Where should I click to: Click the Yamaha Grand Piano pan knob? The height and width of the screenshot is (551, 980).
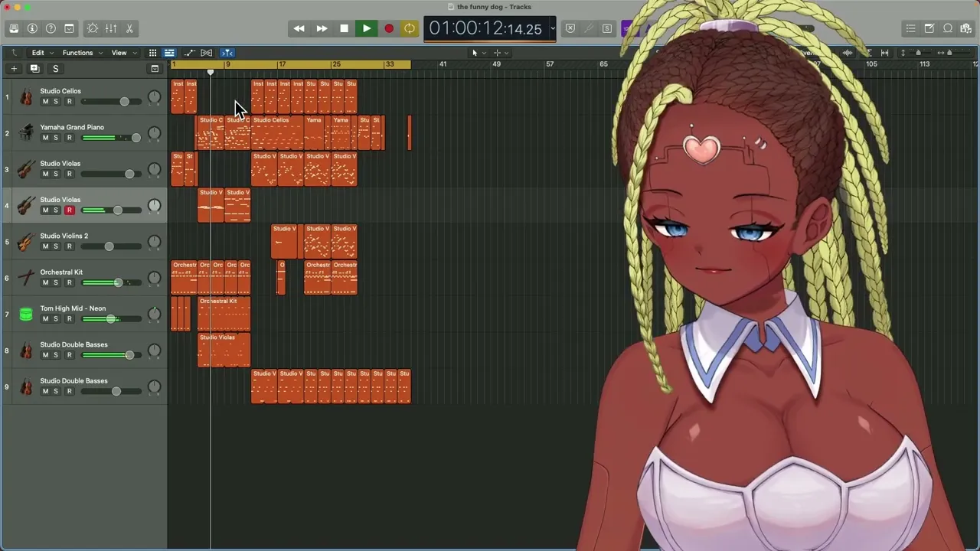click(155, 133)
